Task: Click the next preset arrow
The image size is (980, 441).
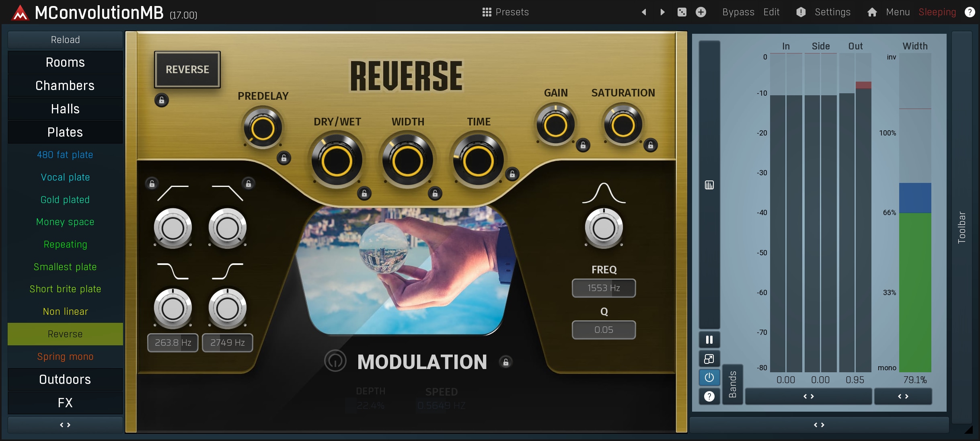Action: (x=662, y=12)
